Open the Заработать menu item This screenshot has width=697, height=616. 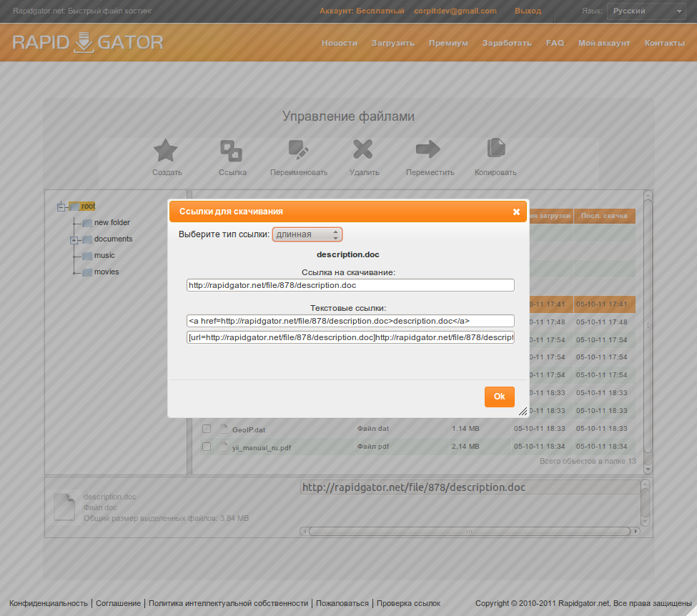pyautogui.click(x=507, y=43)
